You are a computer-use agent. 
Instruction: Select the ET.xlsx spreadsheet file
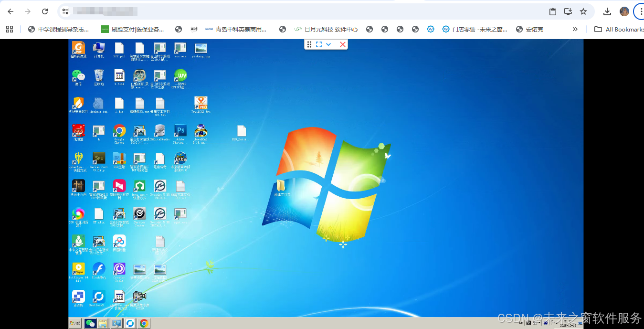(x=99, y=216)
